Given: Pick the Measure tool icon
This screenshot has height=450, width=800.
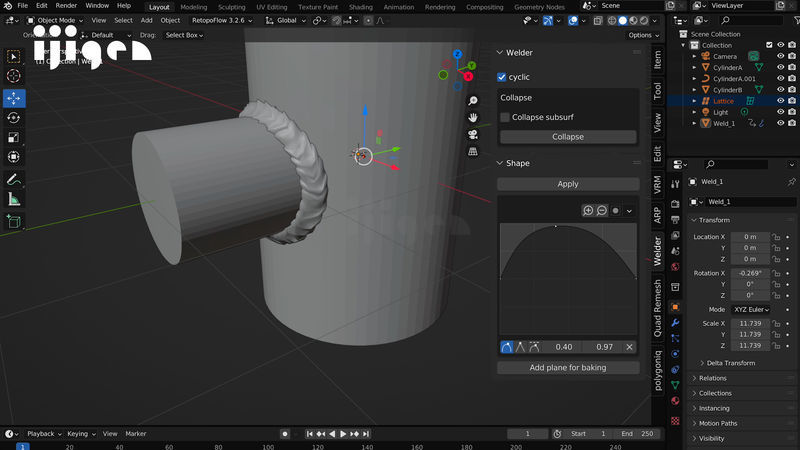Looking at the screenshot, I should click(14, 199).
